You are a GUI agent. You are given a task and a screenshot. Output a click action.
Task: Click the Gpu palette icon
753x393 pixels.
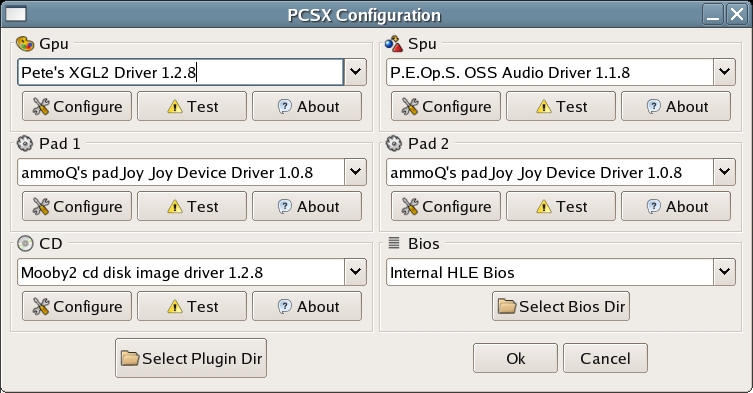click(25, 44)
